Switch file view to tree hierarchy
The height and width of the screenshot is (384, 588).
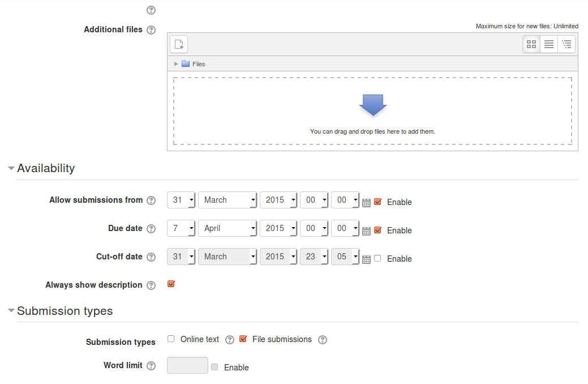(566, 44)
